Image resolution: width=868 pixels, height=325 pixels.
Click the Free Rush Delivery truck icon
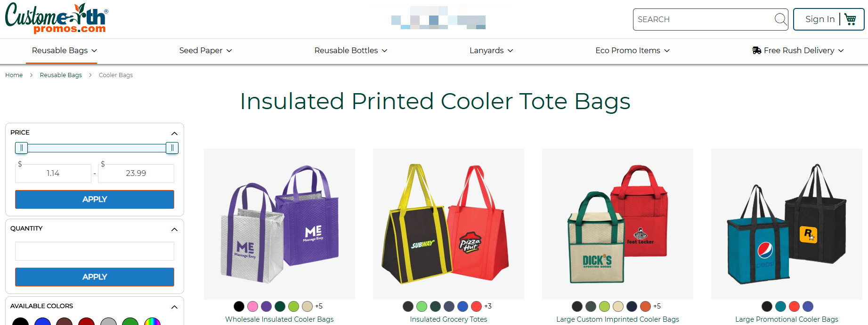756,50
